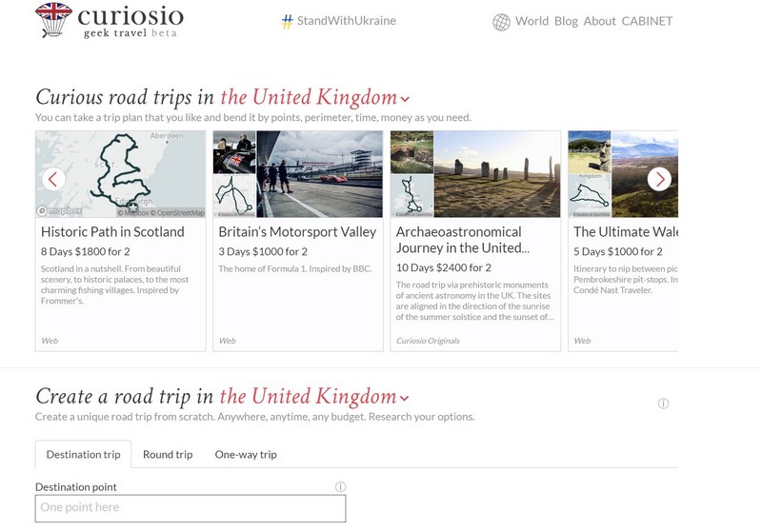Image resolution: width=762 pixels, height=532 pixels.
Task: Click the Ukraine hashtag icon
Action: tap(287, 21)
